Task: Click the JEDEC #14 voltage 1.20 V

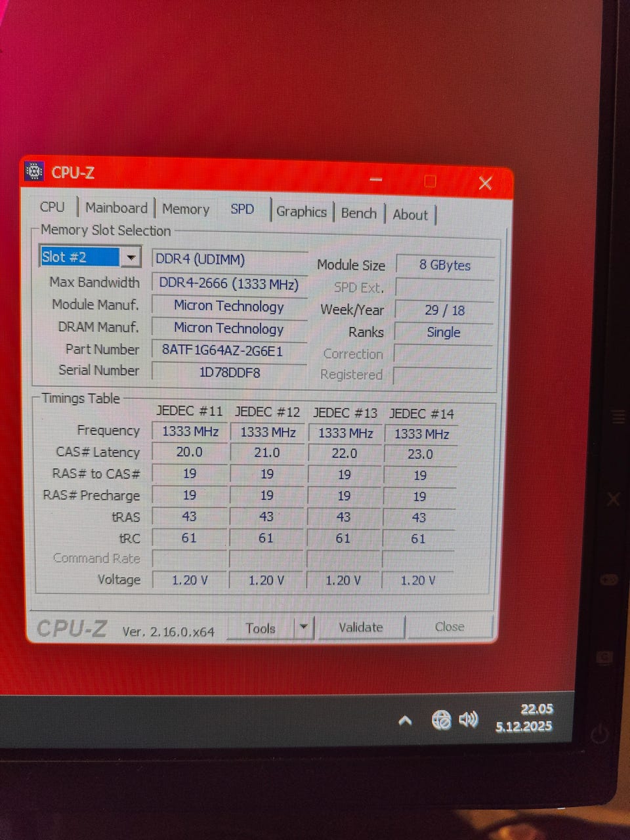Action: tap(418, 580)
